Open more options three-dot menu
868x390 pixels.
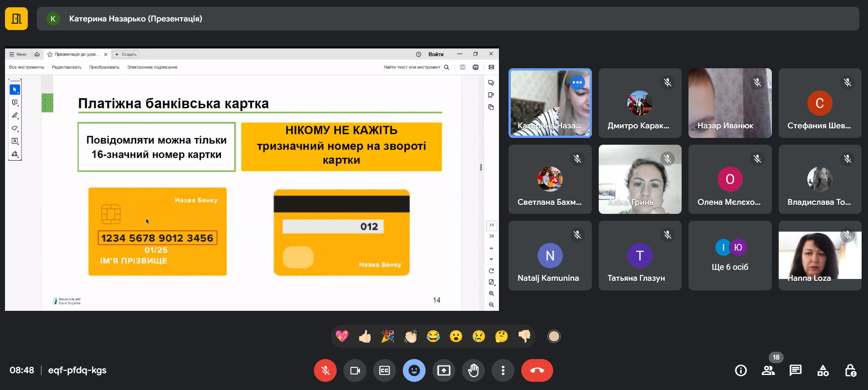click(503, 370)
